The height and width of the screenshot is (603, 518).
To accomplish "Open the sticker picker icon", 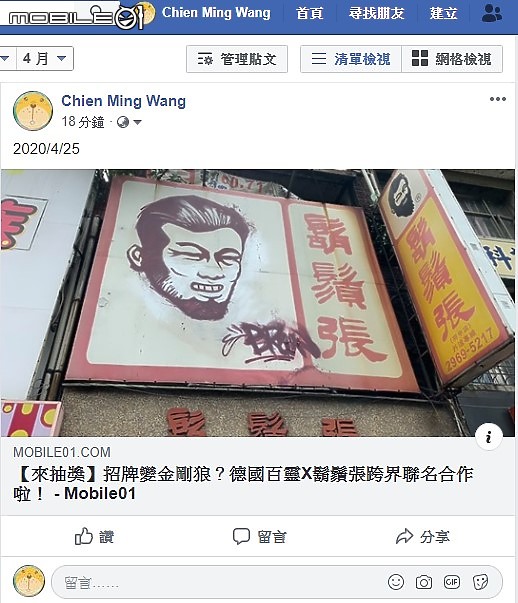I will [480, 582].
